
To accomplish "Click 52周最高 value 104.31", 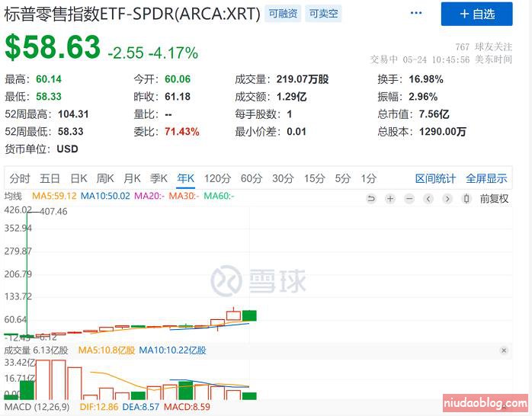I will pos(73,114).
